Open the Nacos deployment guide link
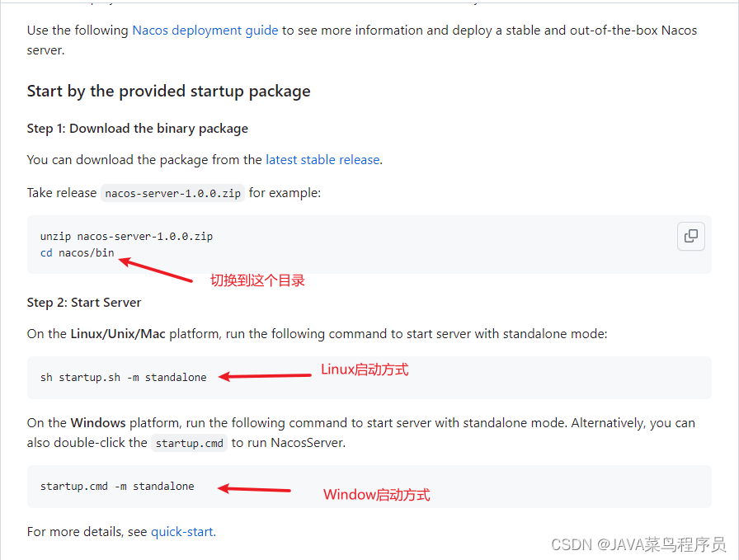739x560 pixels. point(205,31)
